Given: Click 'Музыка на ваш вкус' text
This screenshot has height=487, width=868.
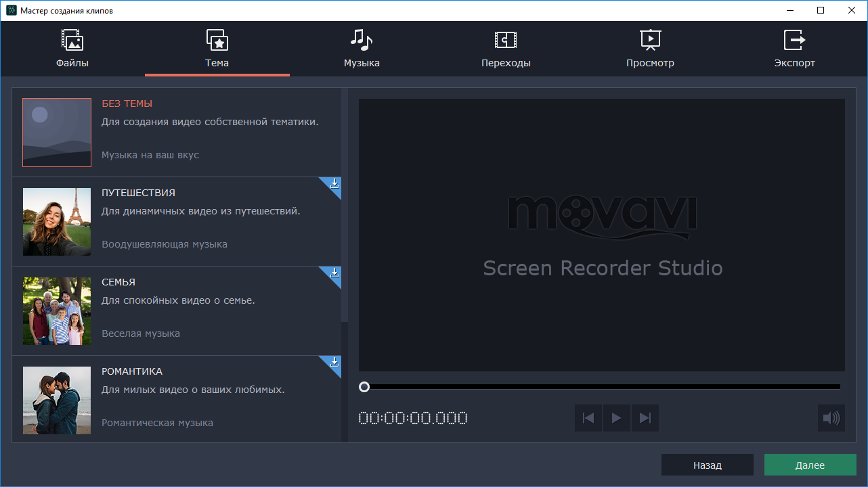Looking at the screenshot, I should 150,155.
